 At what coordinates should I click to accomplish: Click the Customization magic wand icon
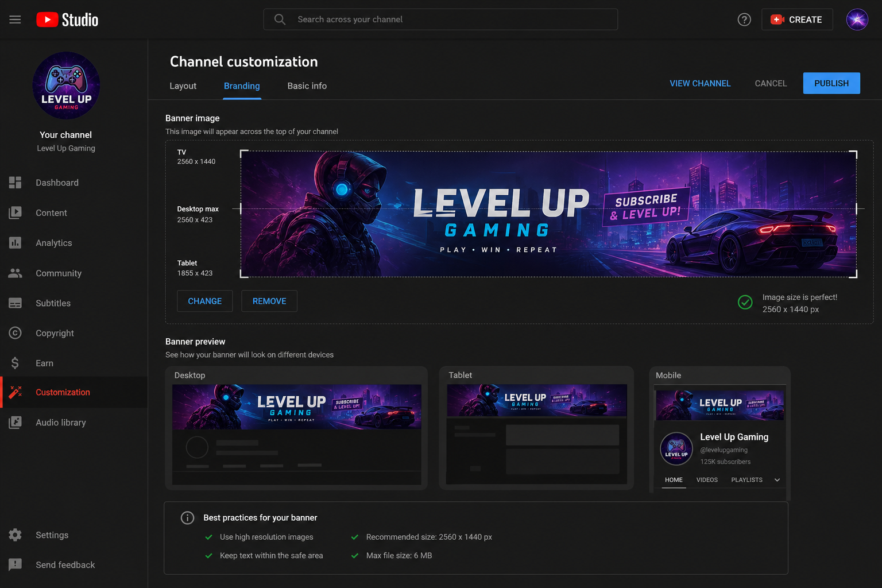pos(15,392)
